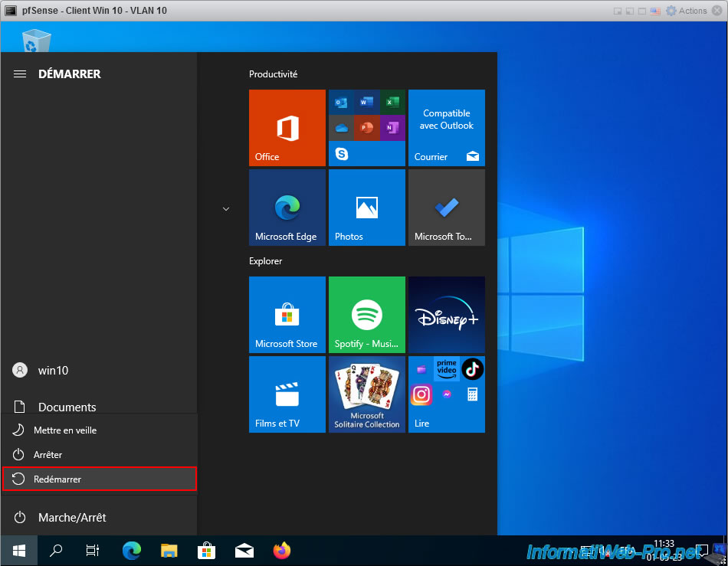Open Documents from the Start menu

[x=99, y=407]
